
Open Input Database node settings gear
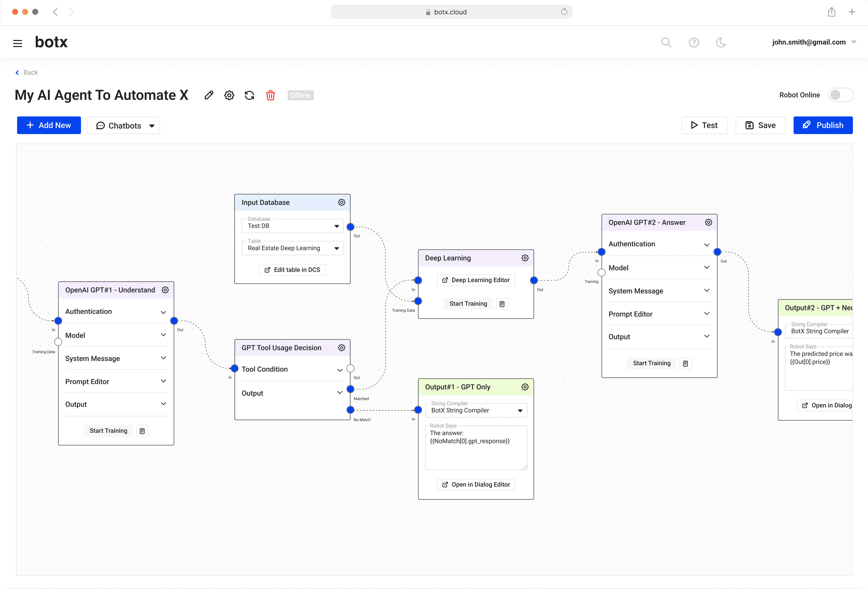(x=341, y=202)
